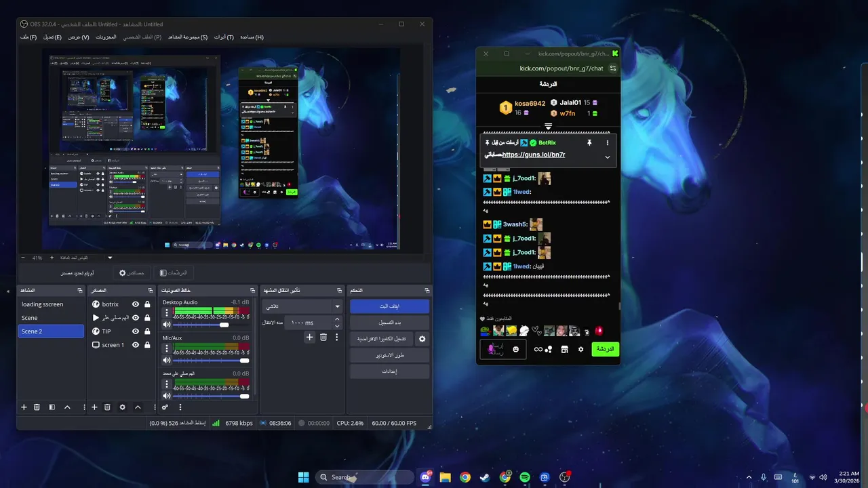Screen dimensions: 868x488
Task: Open audio mixer three-dot menu at bottom
Action: (180, 407)
